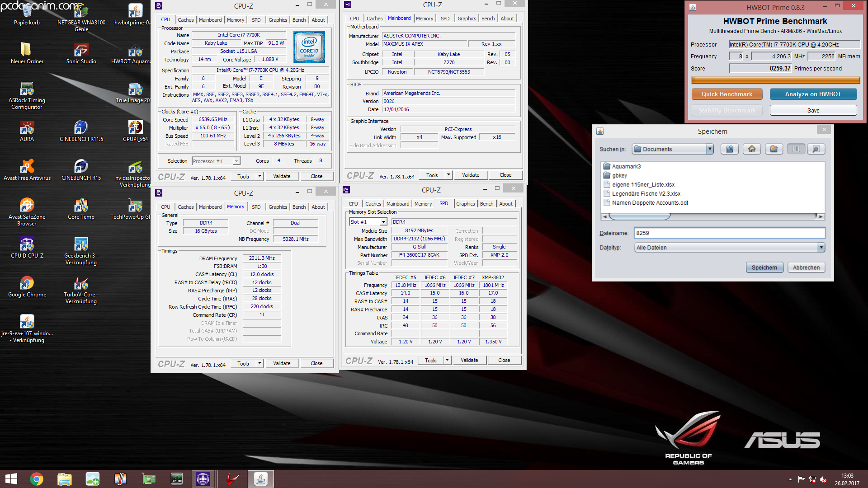Show hidden system tray icons

pyautogui.click(x=790, y=479)
